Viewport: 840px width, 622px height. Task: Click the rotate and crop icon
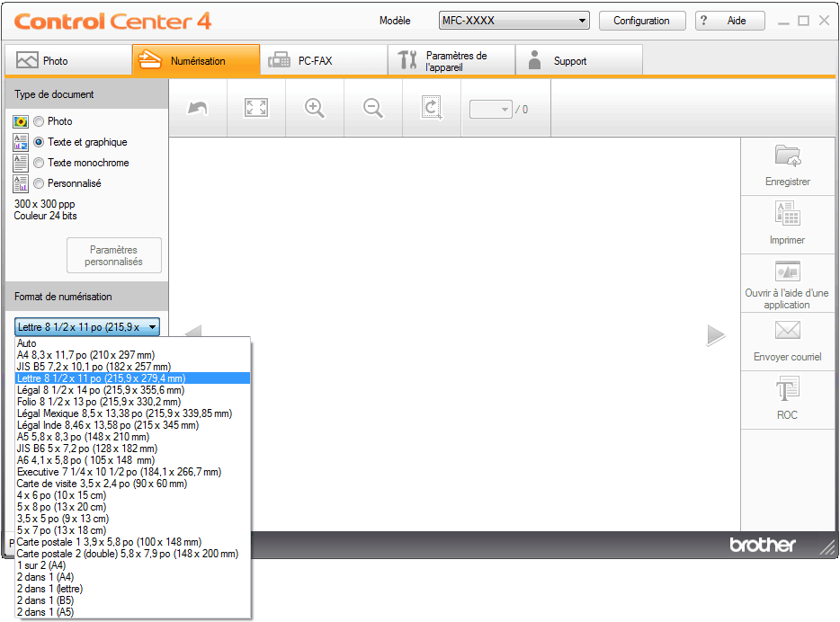coord(432,108)
